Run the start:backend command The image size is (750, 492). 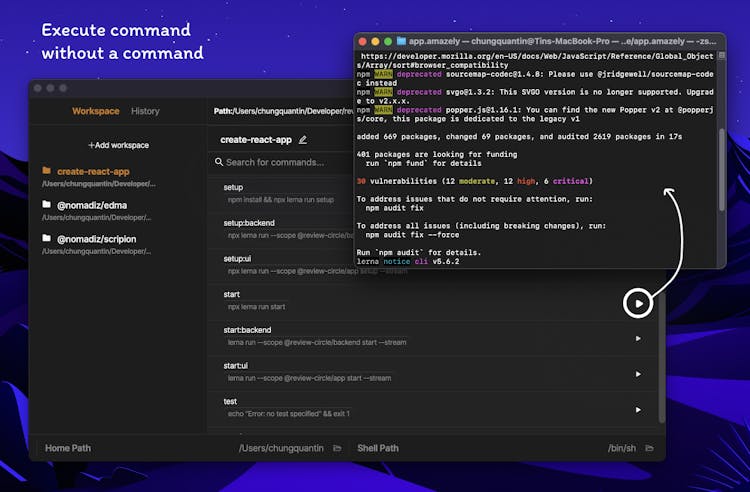click(638, 338)
